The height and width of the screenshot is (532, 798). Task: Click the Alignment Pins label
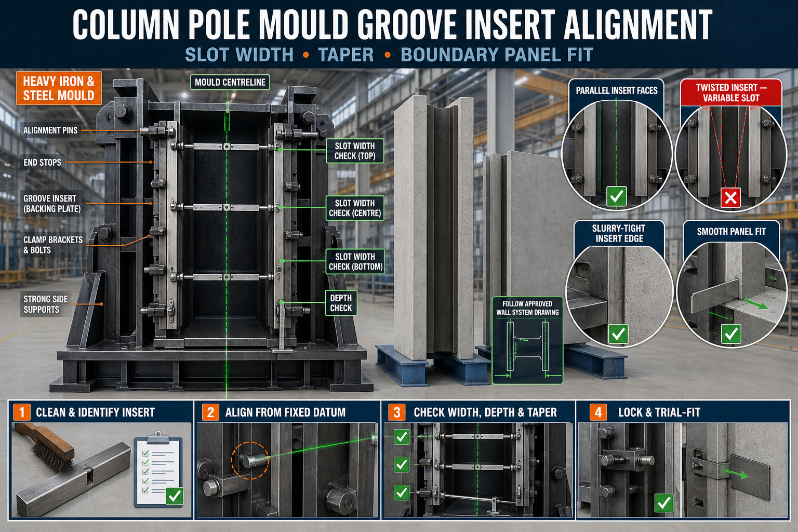(50, 130)
